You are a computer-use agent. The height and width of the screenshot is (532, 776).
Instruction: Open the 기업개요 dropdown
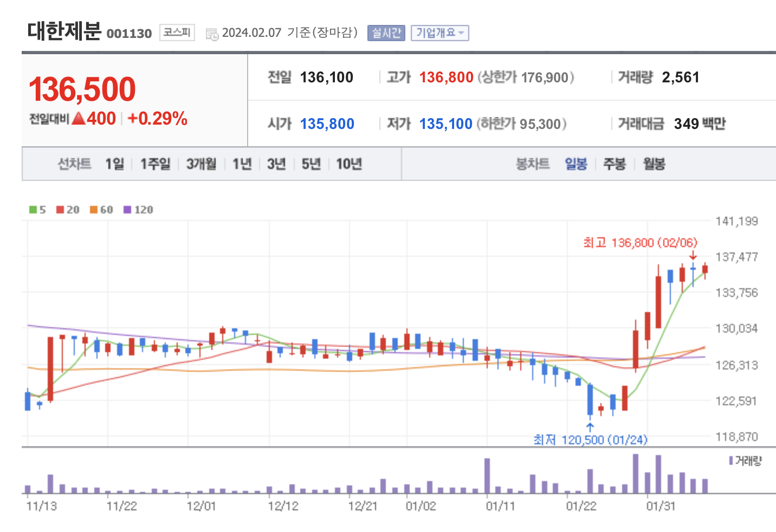(x=439, y=33)
